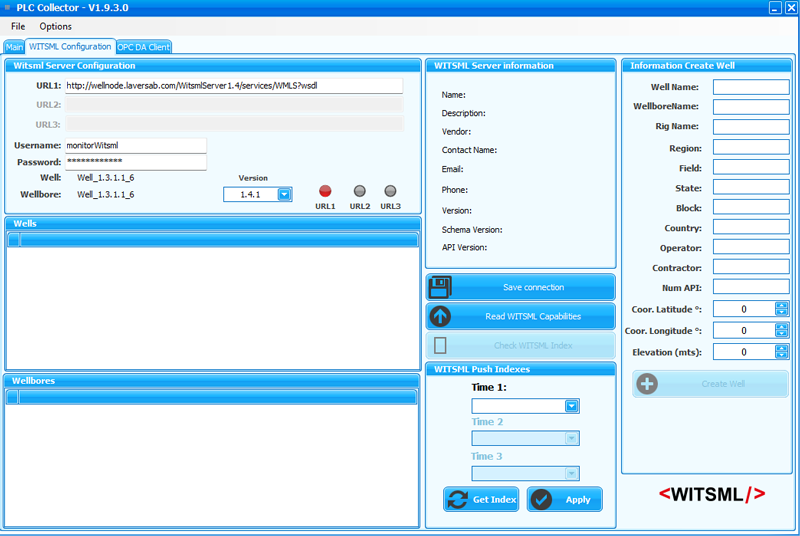
Task: Decrease the Elevation (mts) value
Action: pyautogui.click(x=782, y=355)
